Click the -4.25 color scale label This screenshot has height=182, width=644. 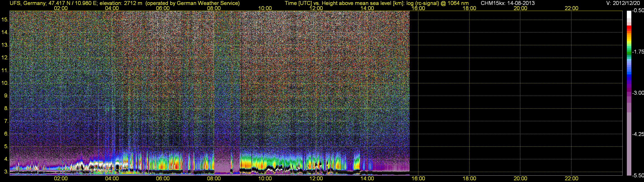pyautogui.click(x=638, y=134)
